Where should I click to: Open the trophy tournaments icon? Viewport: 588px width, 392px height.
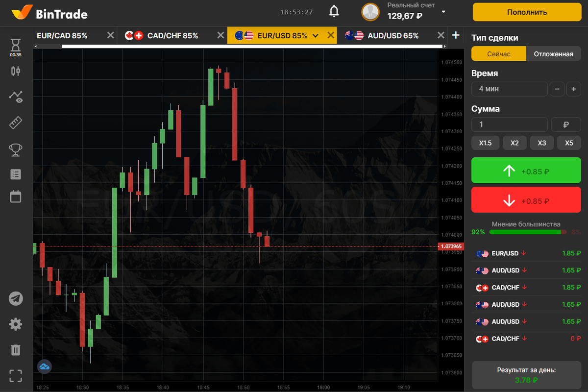16,149
